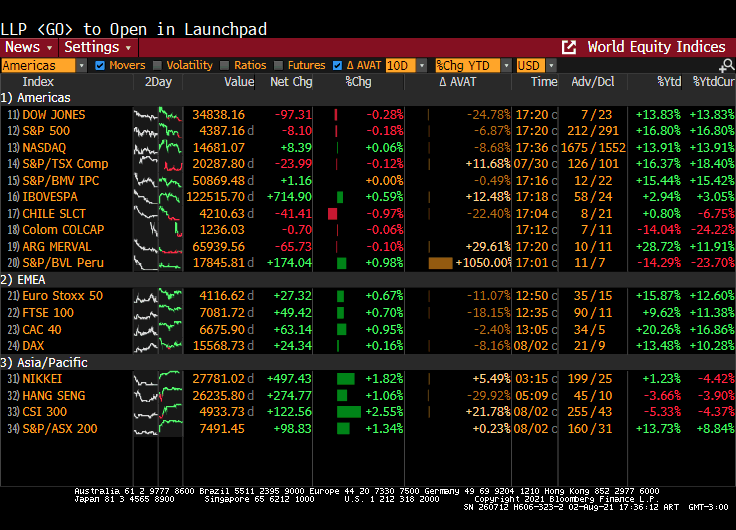The width and height of the screenshot is (736, 530).
Task: Toggle the Δ AVAT checkbox
Action: click(x=337, y=65)
